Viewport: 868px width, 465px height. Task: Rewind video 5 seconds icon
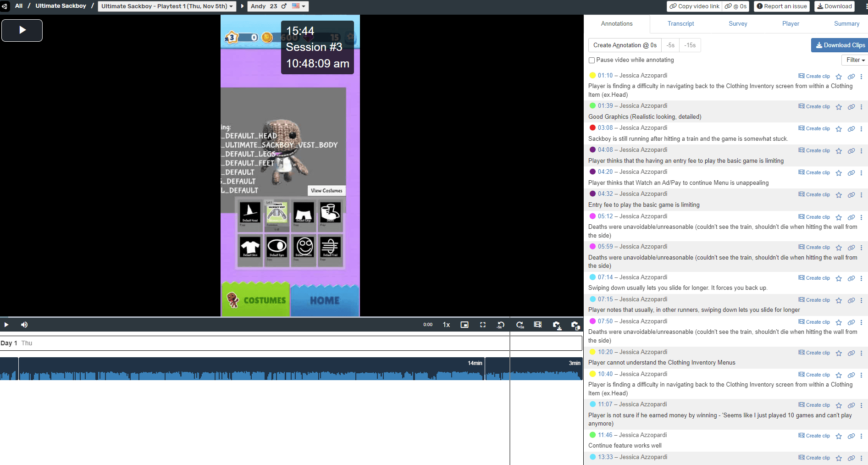pos(501,325)
